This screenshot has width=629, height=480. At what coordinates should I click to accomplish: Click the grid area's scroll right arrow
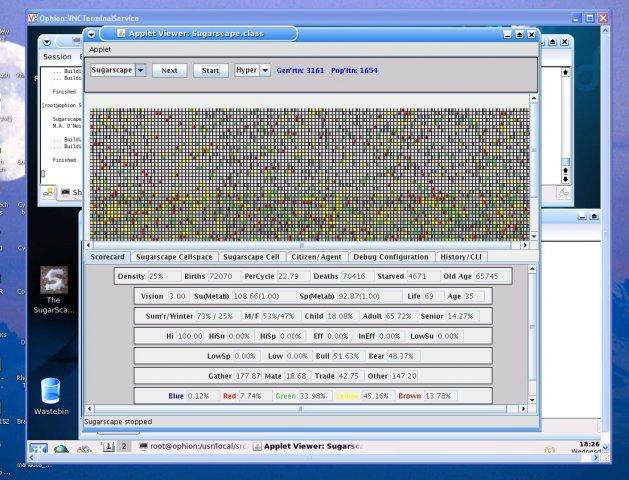click(x=525, y=245)
